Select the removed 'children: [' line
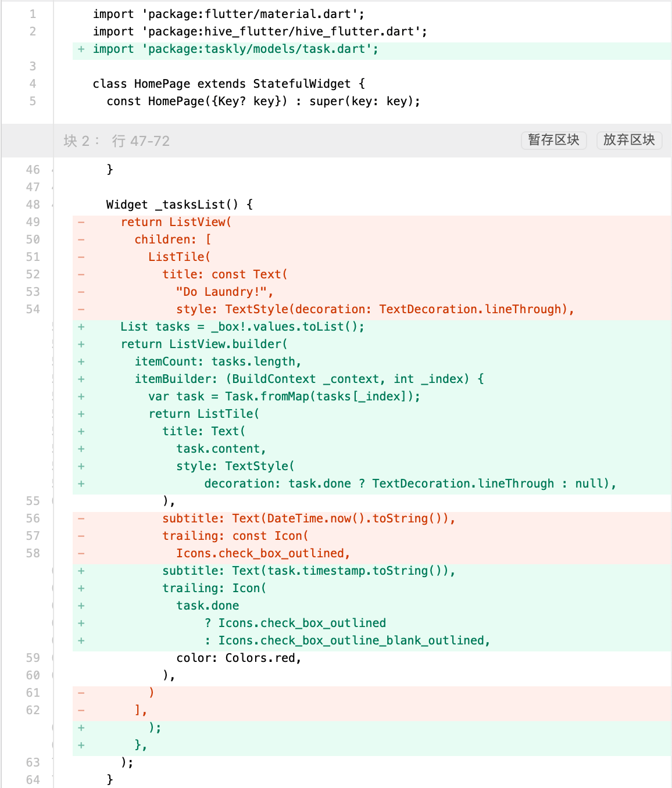 [173, 239]
